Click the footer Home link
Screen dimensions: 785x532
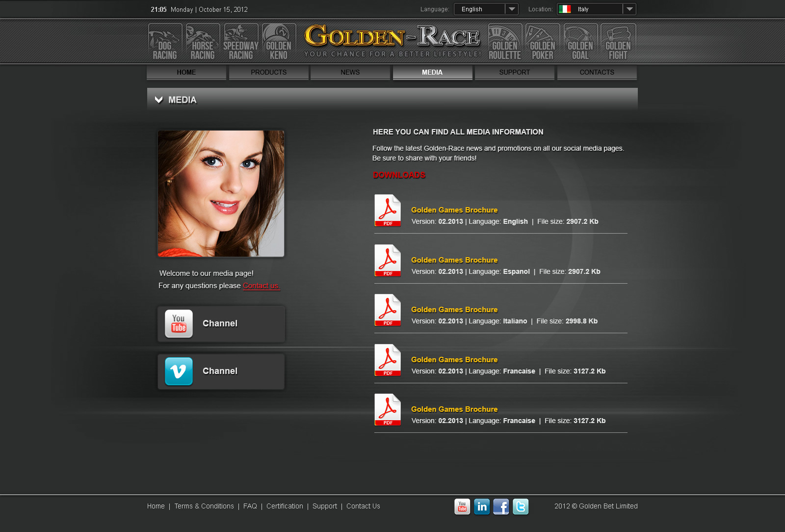(156, 506)
